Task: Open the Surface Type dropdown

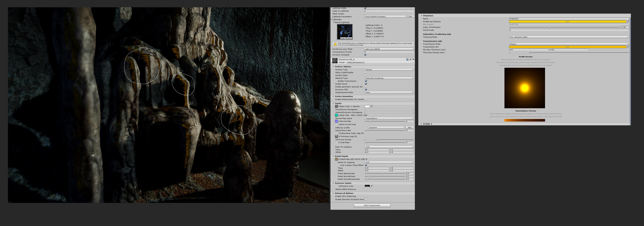Action: 389,70
